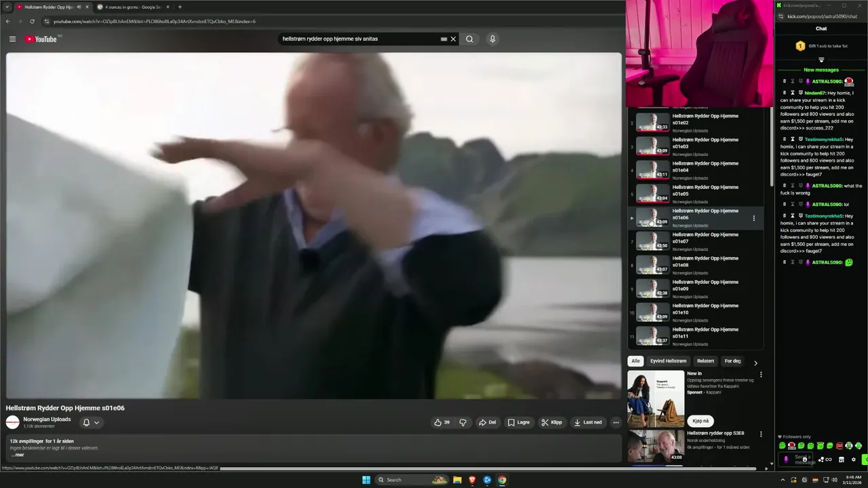868x488 pixels.
Task: Select the Relatert filter chip
Action: click(705, 361)
